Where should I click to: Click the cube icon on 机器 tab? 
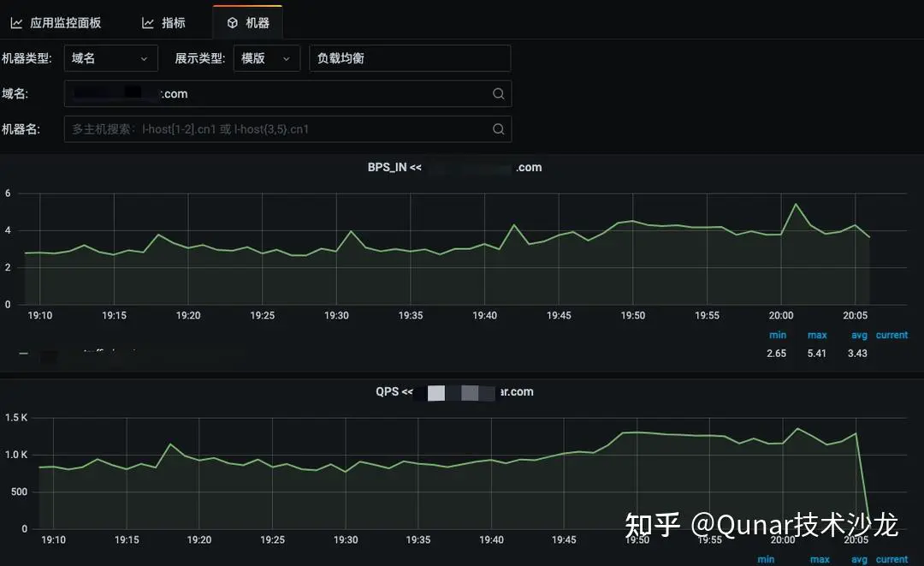point(232,23)
